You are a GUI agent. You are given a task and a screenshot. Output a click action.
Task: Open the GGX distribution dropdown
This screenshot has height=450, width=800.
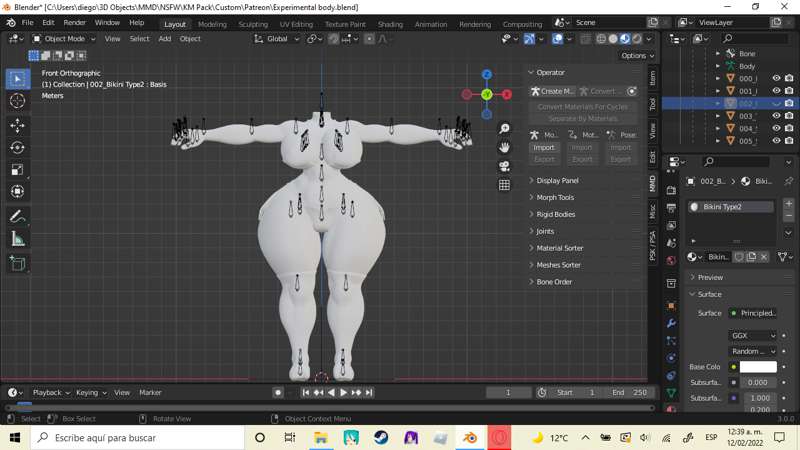[753, 335]
